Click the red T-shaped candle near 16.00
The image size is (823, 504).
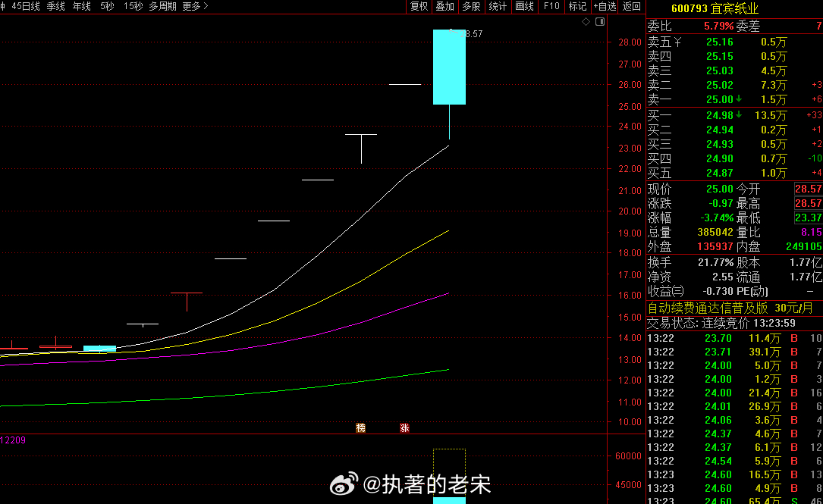[x=187, y=302]
